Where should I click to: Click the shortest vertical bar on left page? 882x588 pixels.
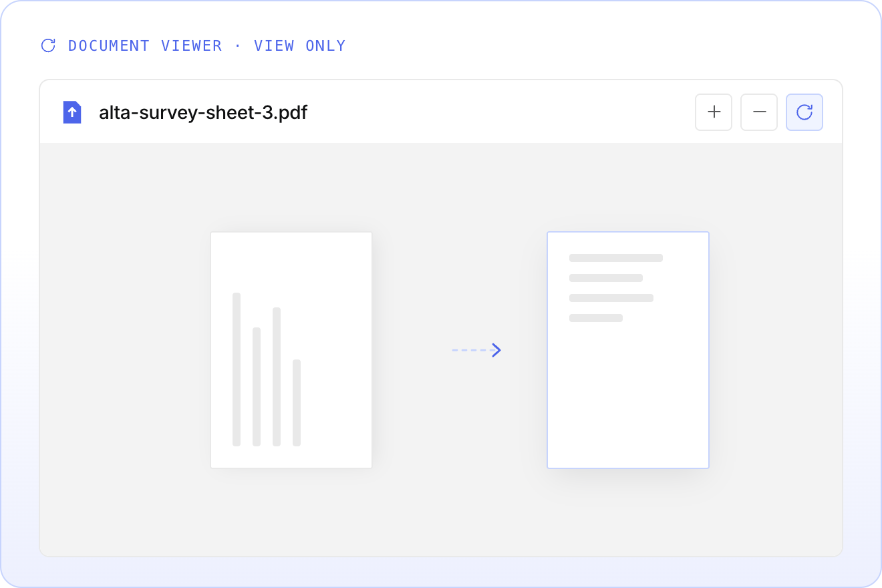[x=297, y=402]
